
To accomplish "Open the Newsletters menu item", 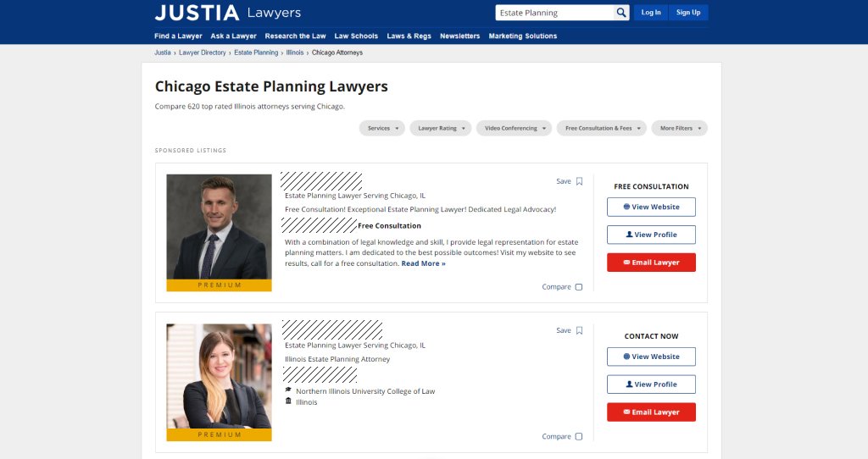I will [460, 36].
